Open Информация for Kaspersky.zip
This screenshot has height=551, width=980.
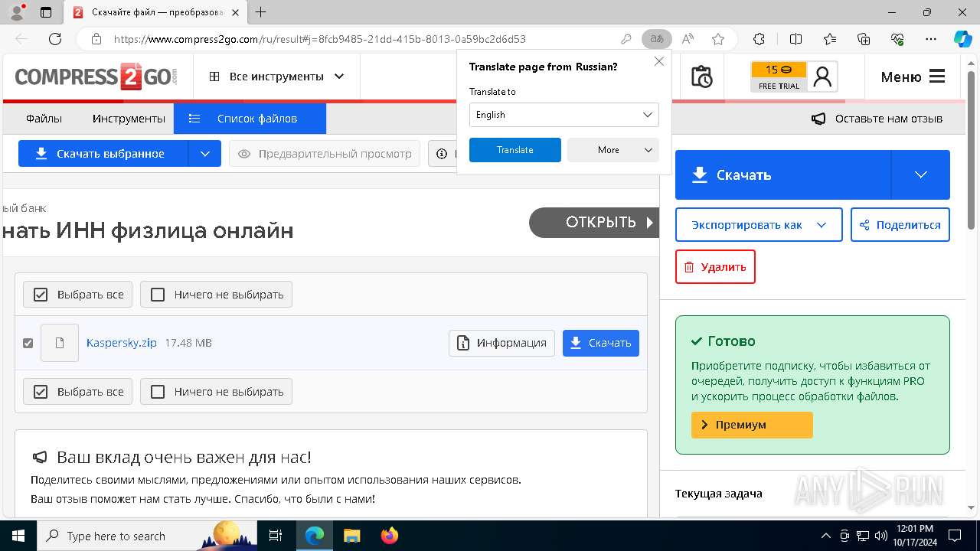pyautogui.click(x=501, y=343)
